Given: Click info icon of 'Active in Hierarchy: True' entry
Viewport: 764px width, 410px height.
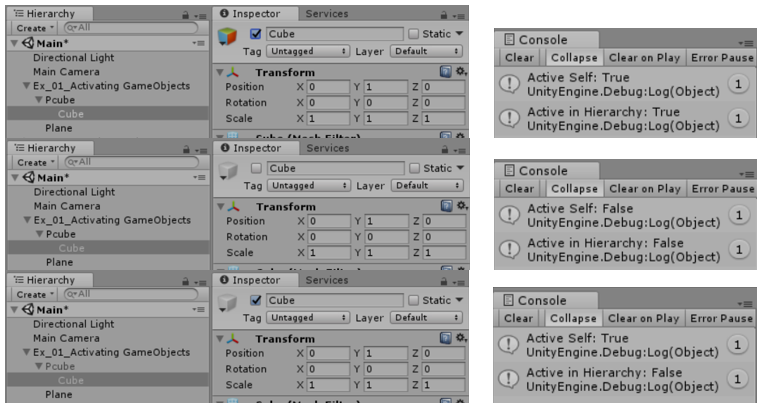Looking at the screenshot, I should [510, 118].
